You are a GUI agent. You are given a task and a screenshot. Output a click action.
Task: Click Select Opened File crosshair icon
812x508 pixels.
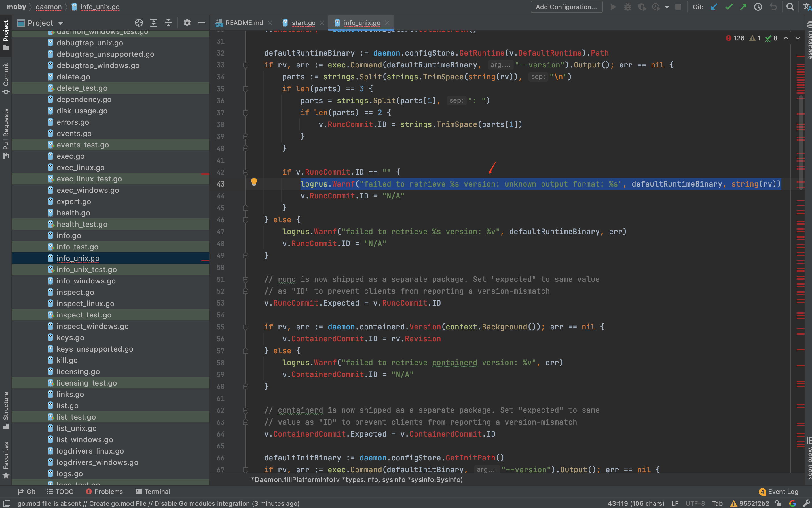click(139, 23)
